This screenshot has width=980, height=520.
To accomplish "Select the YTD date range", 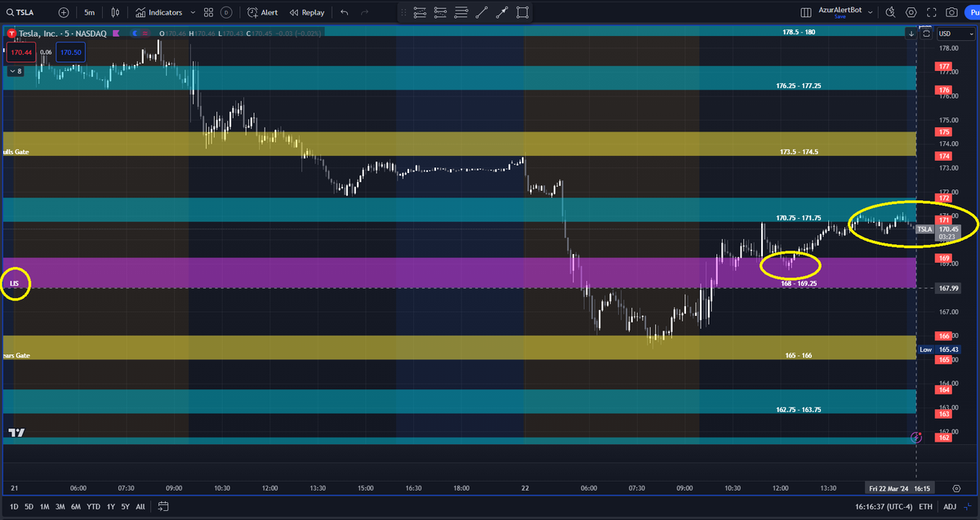I will tap(93, 506).
